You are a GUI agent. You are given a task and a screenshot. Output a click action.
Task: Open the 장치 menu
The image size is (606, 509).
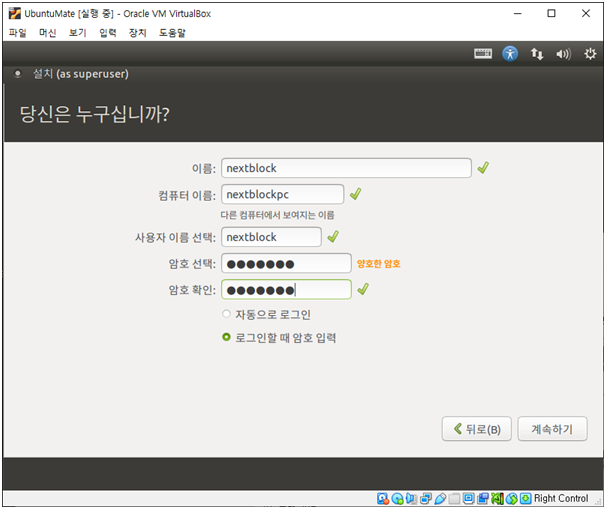(138, 33)
